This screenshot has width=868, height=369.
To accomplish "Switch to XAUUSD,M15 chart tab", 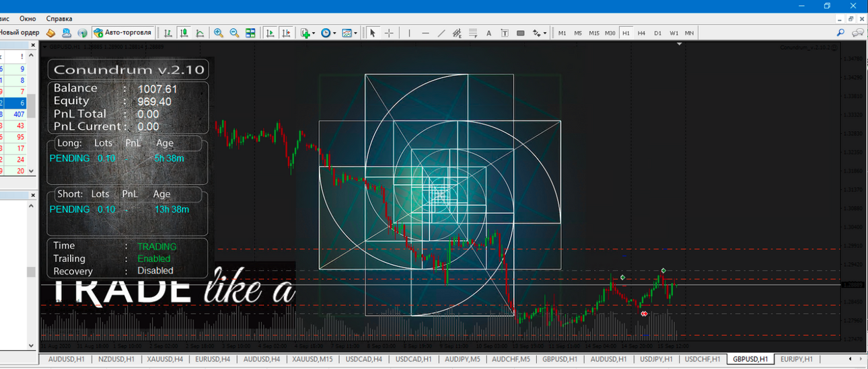I will click(312, 359).
